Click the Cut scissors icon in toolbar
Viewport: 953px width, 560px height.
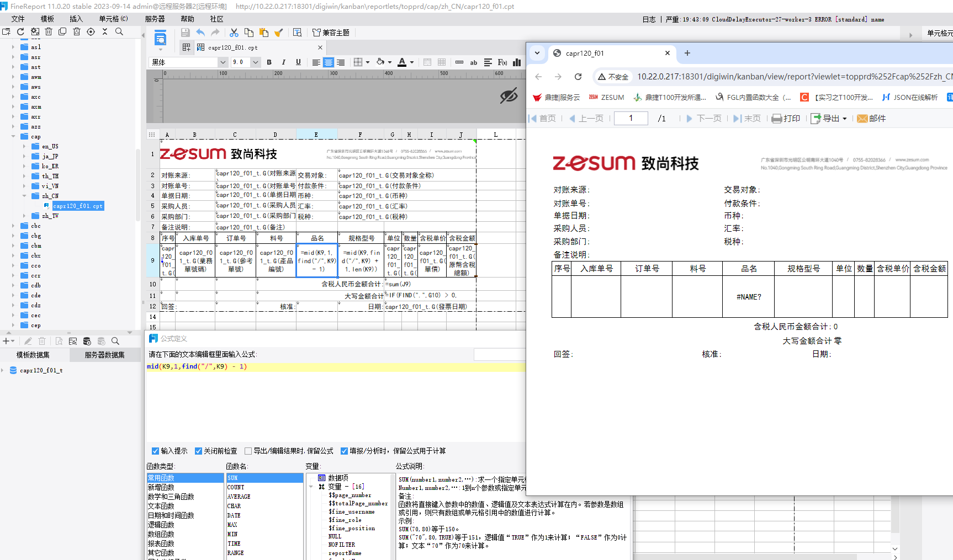[x=234, y=33]
